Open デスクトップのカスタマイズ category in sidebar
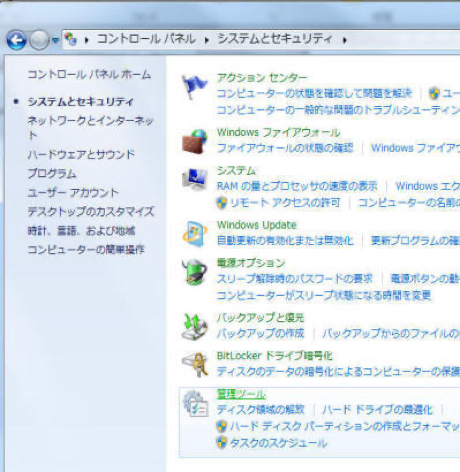This screenshot has width=460, height=472. 91,212
